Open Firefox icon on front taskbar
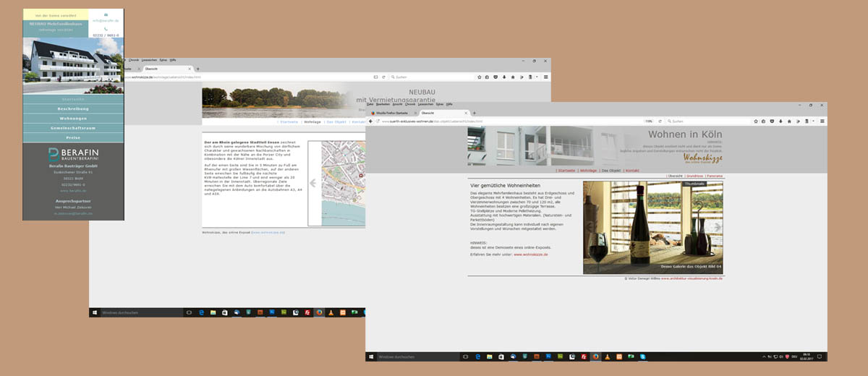Image resolution: width=868 pixels, height=376 pixels. pyautogui.click(x=595, y=356)
